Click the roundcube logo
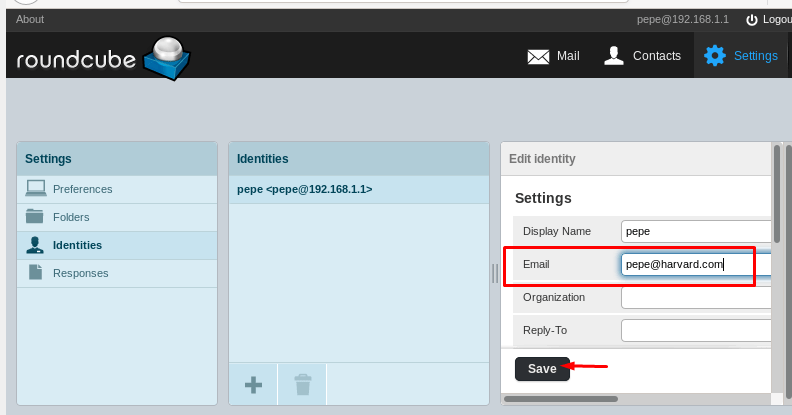 [x=103, y=58]
